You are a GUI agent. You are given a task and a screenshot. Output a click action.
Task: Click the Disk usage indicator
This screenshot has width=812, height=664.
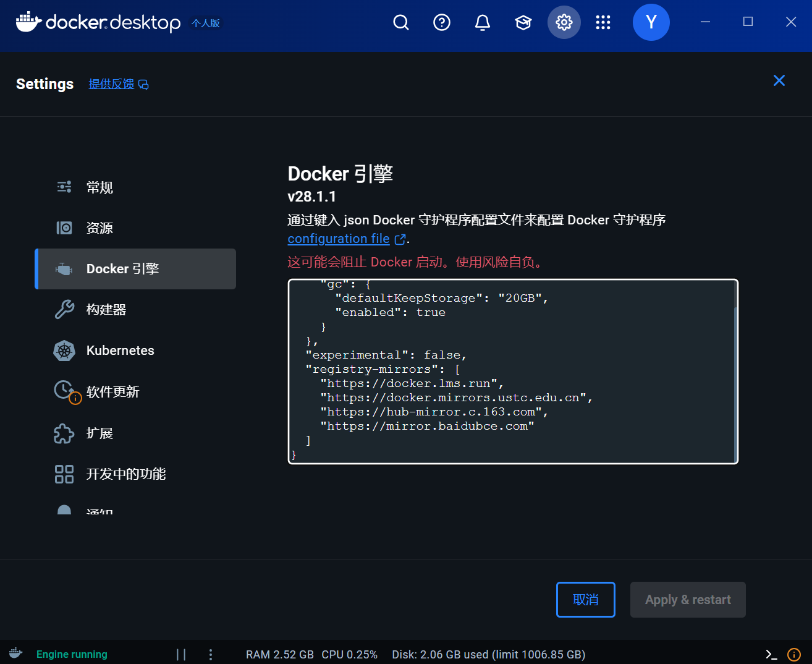click(x=489, y=654)
